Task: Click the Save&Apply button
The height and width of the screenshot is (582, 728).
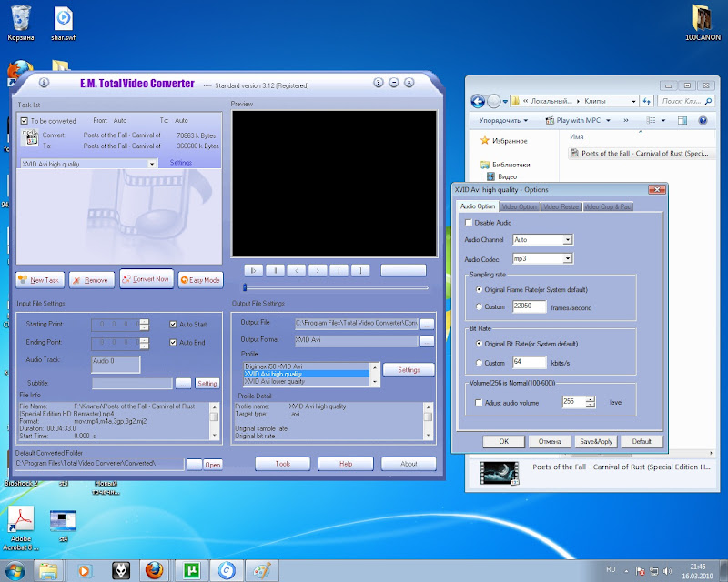Action: point(597,441)
